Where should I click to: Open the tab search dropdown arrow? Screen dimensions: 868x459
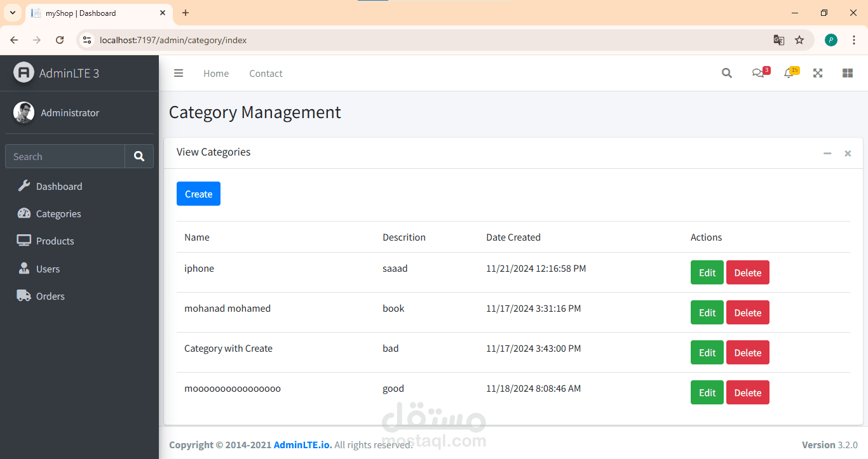(12, 13)
